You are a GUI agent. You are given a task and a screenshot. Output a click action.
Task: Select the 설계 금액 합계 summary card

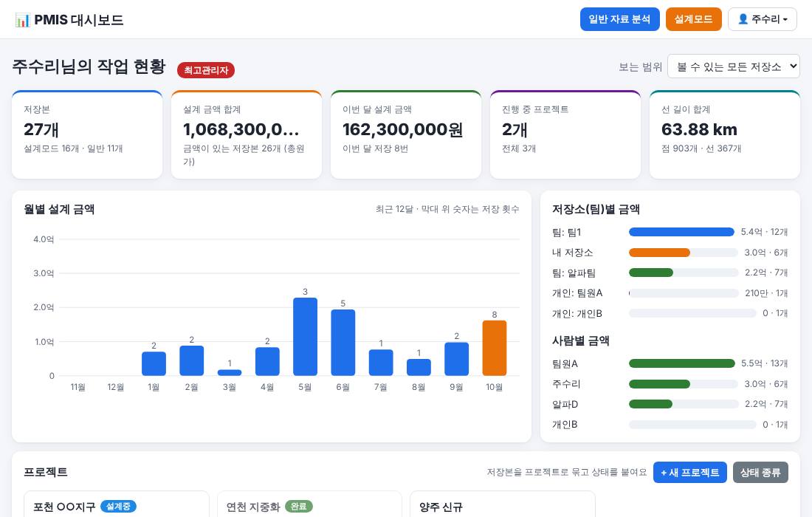(x=247, y=134)
